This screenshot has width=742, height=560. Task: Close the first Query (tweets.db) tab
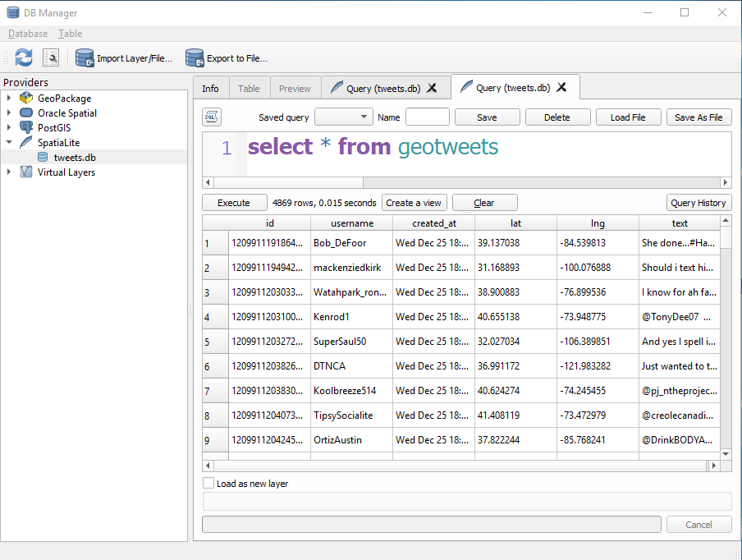(x=433, y=88)
